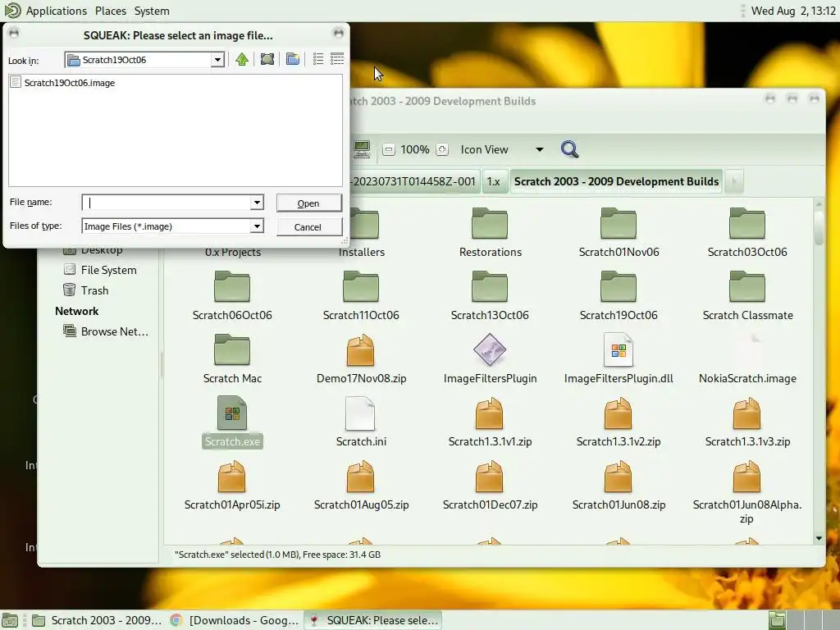Screen dimensions: 840x630
Task: Select Scratch01Apr05i.zip archive
Action: (x=232, y=486)
